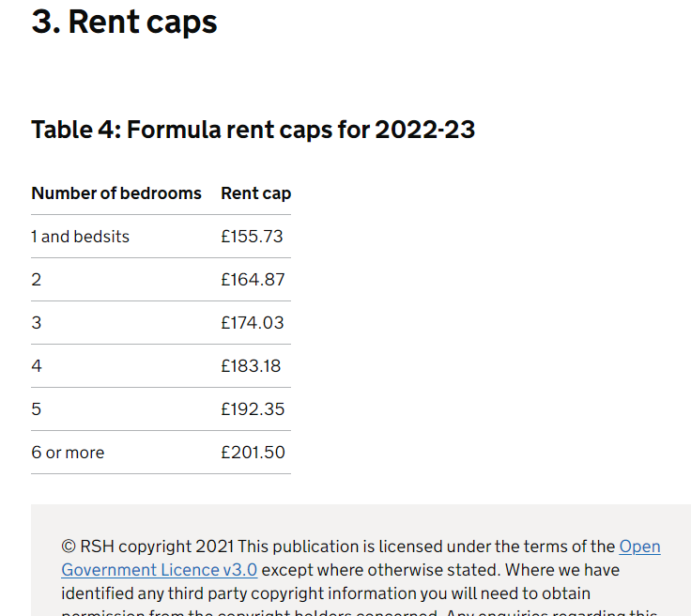Select the '1 and bedsits' table cell
Screen dimensions: 691x616
tap(80, 237)
